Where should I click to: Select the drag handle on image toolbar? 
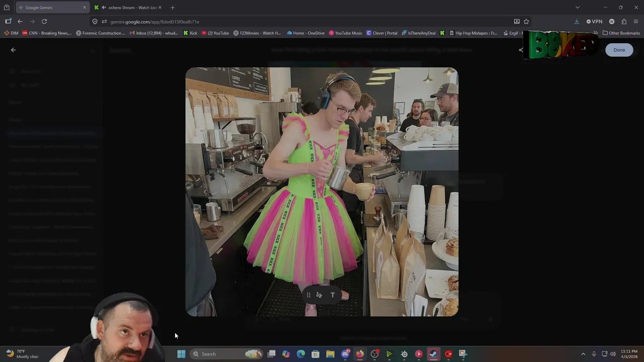pyautogui.click(x=308, y=295)
